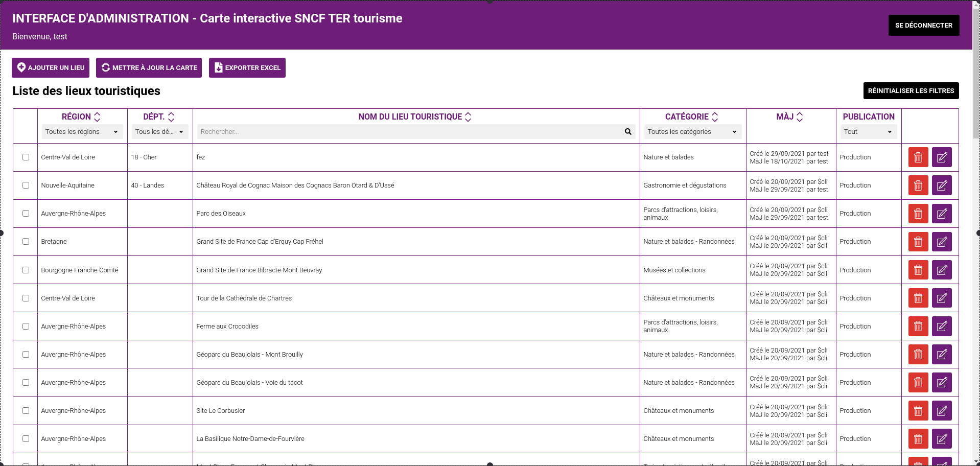Delete Grand Site de France Bibracte-Mont Beuvray
Viewport: 980px width, 466px height.
(918, 270)
